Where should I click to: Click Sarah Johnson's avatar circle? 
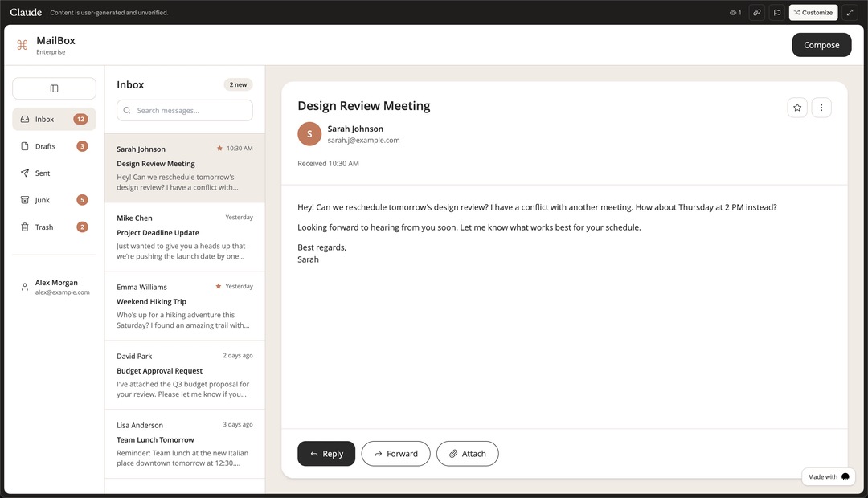click(x=309, y=134)
